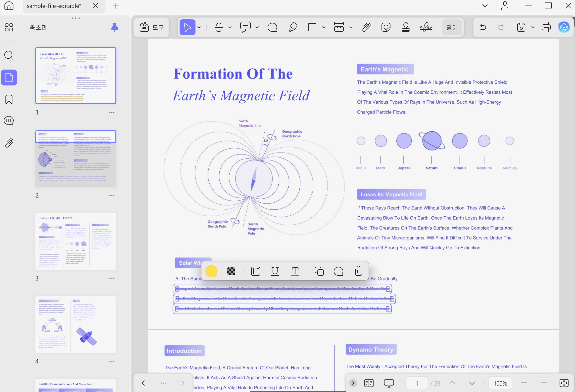Select the sticky note tool
The height and width of the screenshot is (392, 575).
[272, 27]
